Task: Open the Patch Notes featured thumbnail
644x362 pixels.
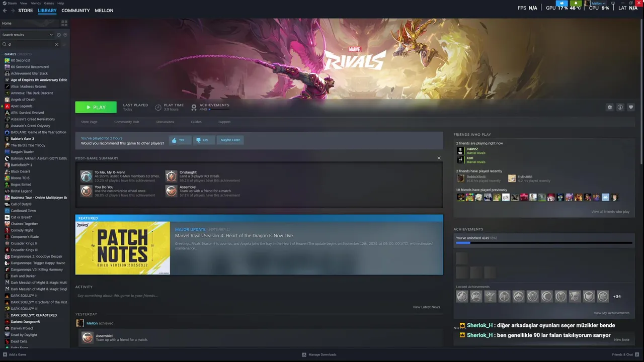Action: point(123,248)
